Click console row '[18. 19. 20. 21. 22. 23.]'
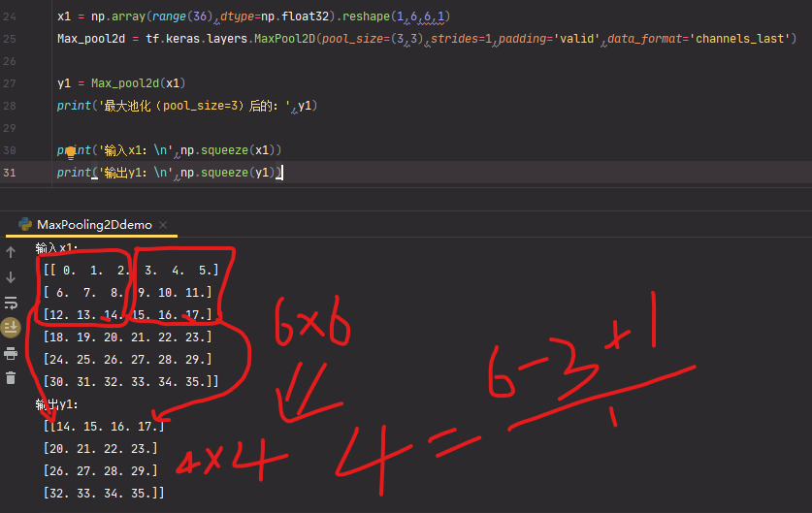The width and height of the screenshot is (812, 513). coord(128,337)
